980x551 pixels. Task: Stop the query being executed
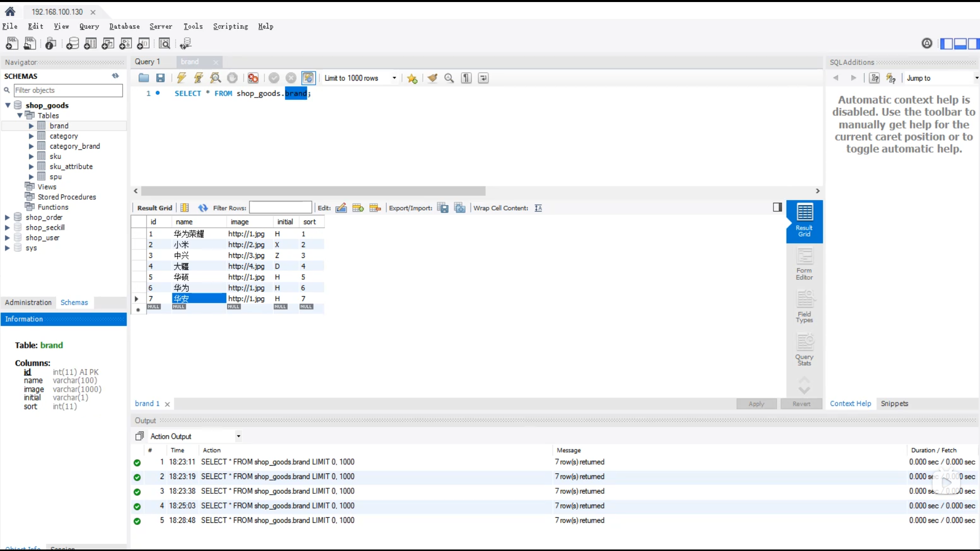pyautogui.click(x=232, y=78)
